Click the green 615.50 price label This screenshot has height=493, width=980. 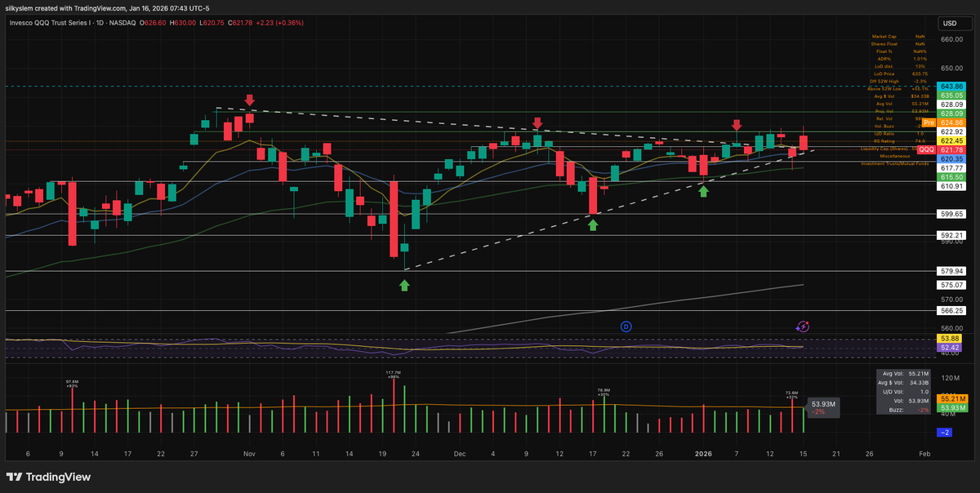point(953,177)
